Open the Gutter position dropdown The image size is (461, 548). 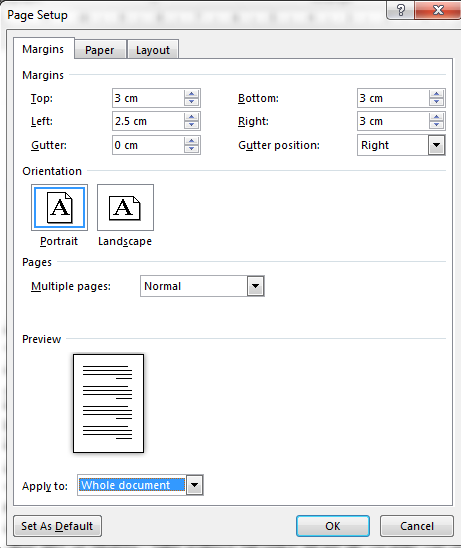pyautogui.click(x=437, y=145)
